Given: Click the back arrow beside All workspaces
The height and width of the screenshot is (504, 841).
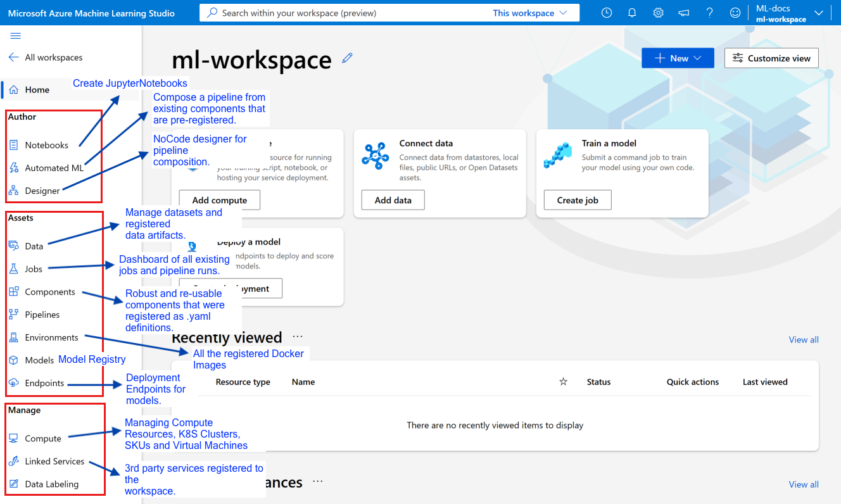Looking at the screenshot, I should 13,57.
